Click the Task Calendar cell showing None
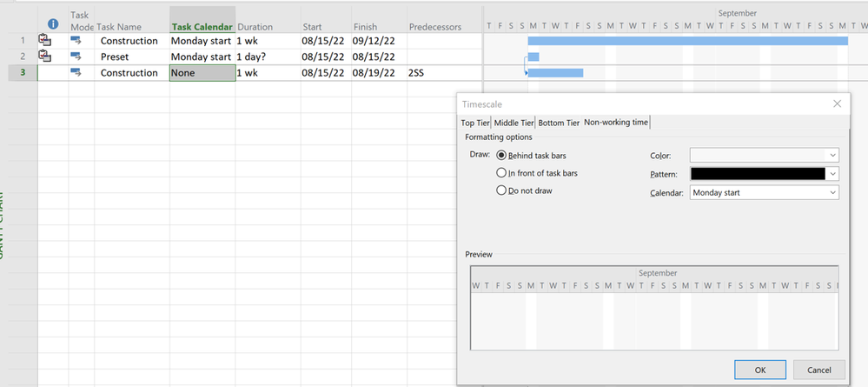Screen dimensions: 868x387 pyautogui.click(x=202, y=73)
